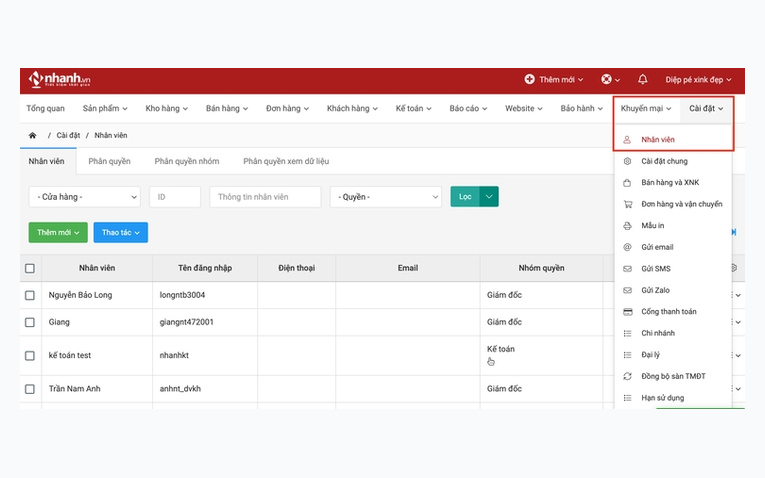This screenshot has width=765, height=478.
Task: Click the nhanh.vn logo
Action: 60,79
